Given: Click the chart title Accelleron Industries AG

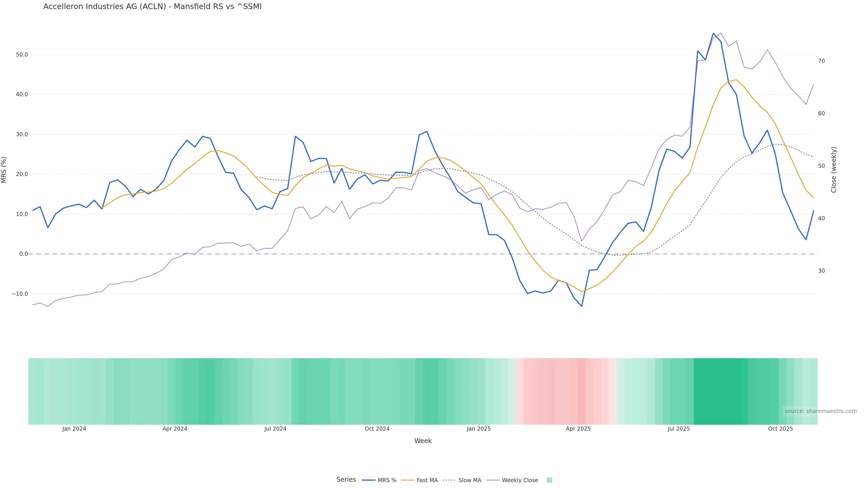Looking at the screenshot, I should [152, 7].
